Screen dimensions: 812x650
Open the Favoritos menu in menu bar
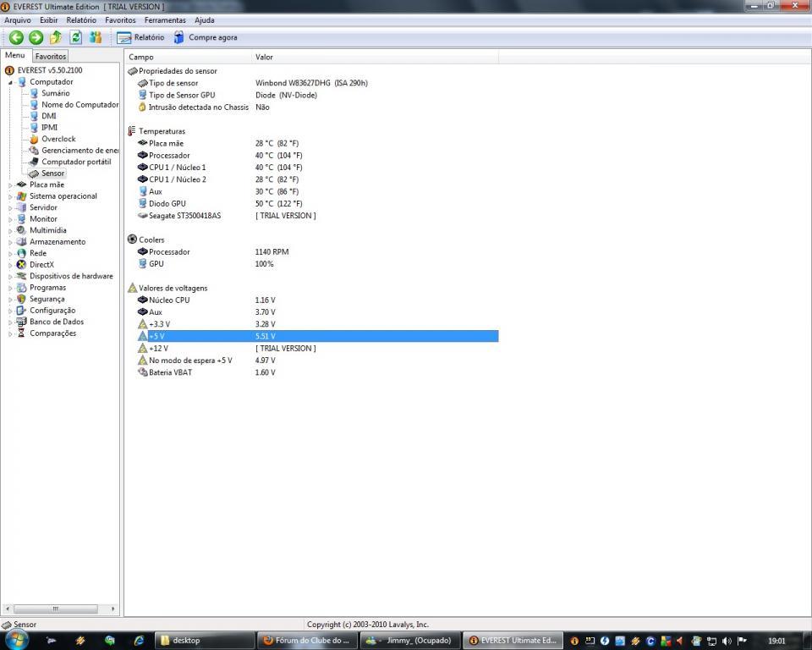pos(120,20)
